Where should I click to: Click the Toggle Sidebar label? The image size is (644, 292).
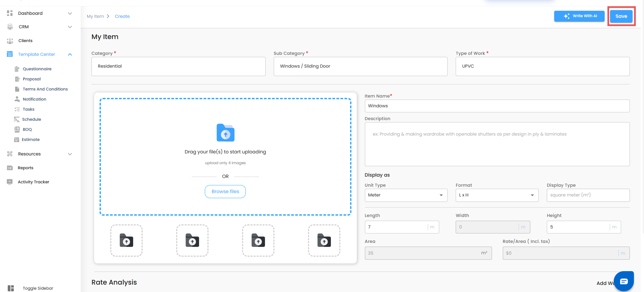[x=38, y=288]
